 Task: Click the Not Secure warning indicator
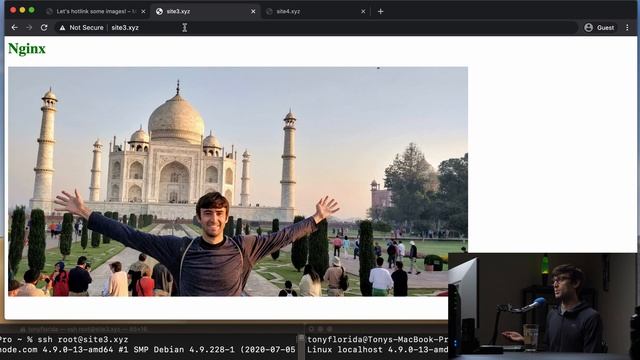[82, 28]
